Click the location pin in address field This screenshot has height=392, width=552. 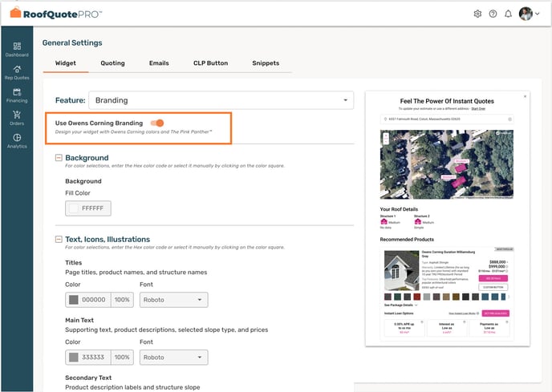[385, 119]
